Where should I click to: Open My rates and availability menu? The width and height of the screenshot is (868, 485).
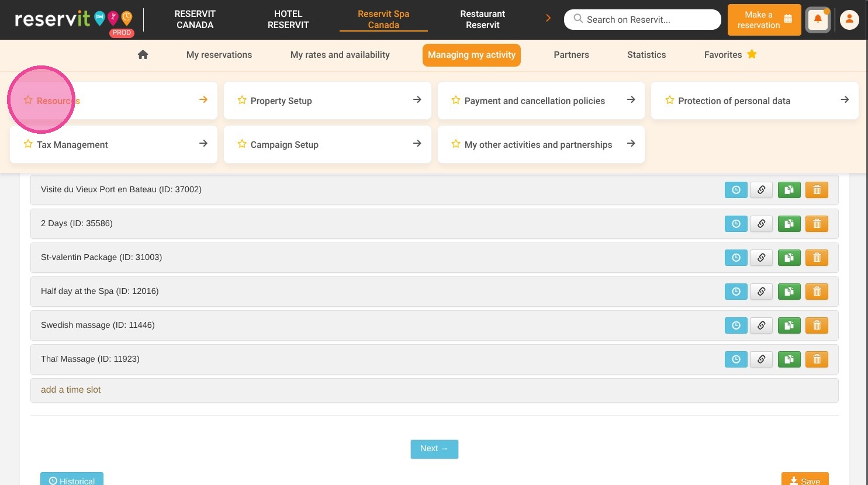(340, 55)
